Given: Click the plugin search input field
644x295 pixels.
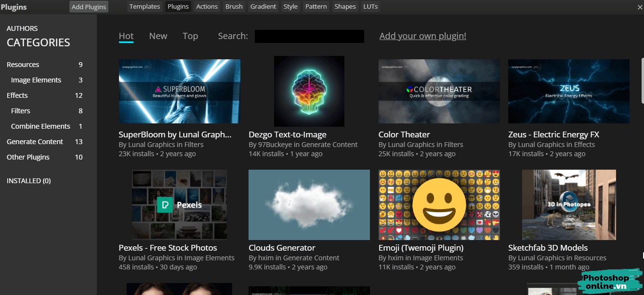Looking at the screenshot, I should 309,36.
